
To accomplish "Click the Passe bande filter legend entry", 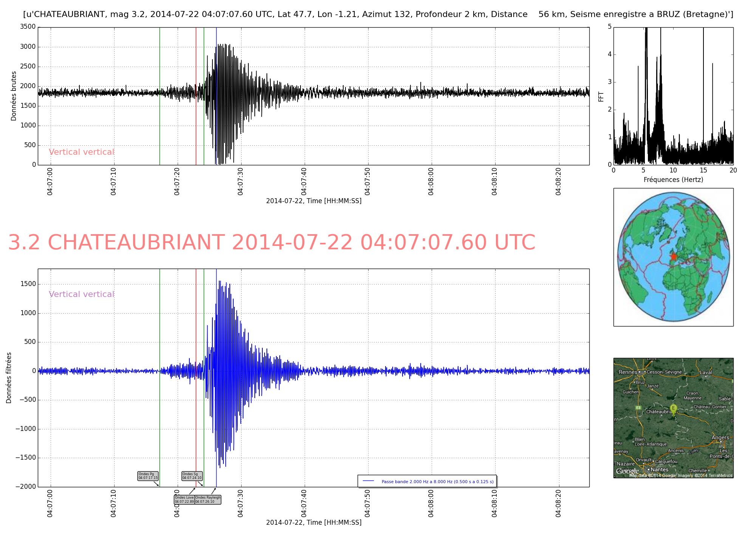I will tap(437, 482).
